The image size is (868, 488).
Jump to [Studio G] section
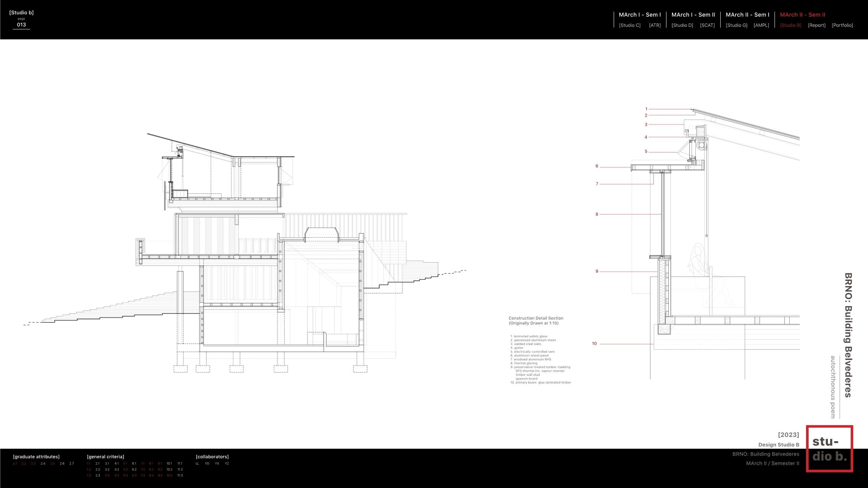tap(736, 25)
